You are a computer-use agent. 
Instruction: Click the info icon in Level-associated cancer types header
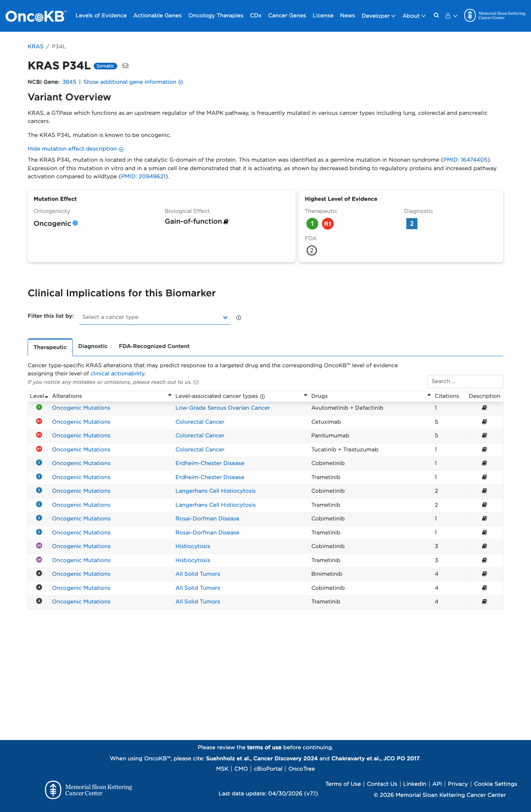263,396
